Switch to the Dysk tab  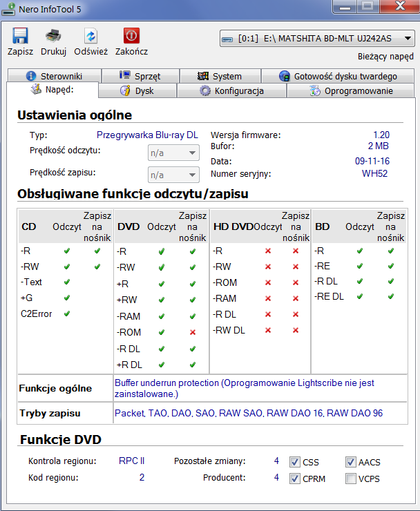coord(137,90)
